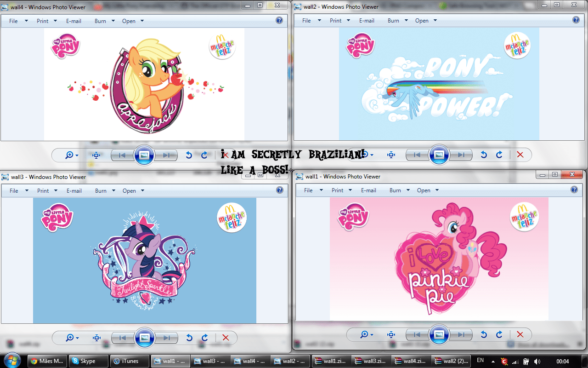Open Burn menu in wall3 window
This screenshot has height=368, width=588.
click(x=104, y=190)
